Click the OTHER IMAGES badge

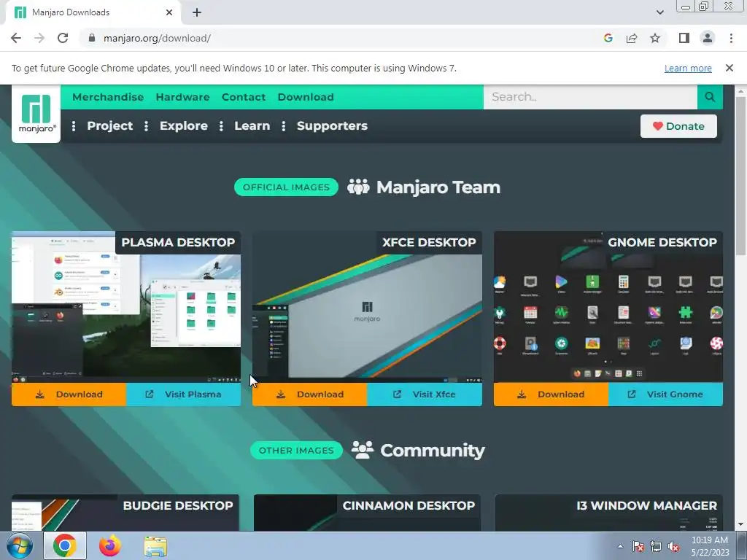point(296,451)
